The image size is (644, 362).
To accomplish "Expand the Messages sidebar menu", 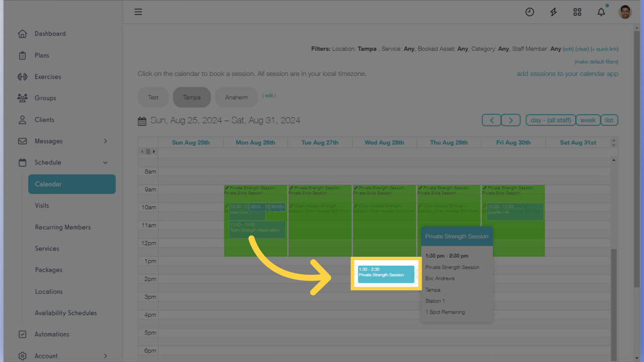I will click(x=49, y=141).
